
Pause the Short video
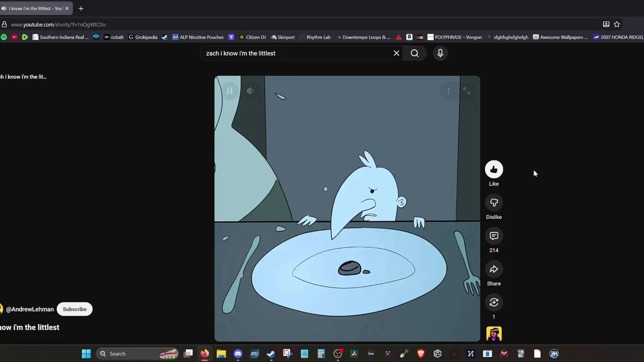pos(229,91)
